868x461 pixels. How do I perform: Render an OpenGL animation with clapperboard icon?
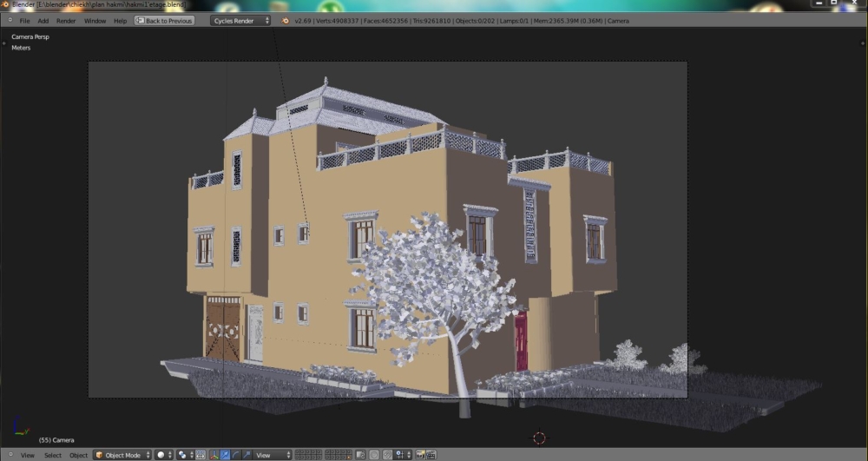tap(431, 455)
